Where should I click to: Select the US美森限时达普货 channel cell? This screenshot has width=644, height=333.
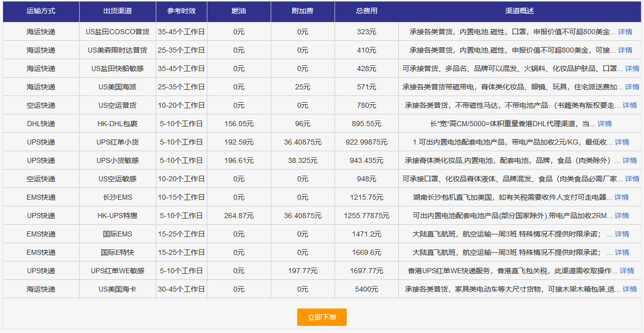click(117, 50)
